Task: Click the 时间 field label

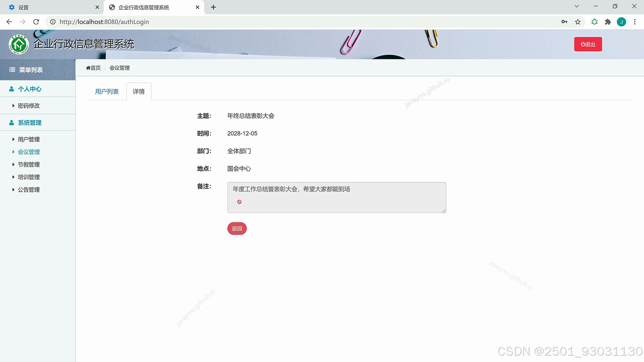Action: 204,133
